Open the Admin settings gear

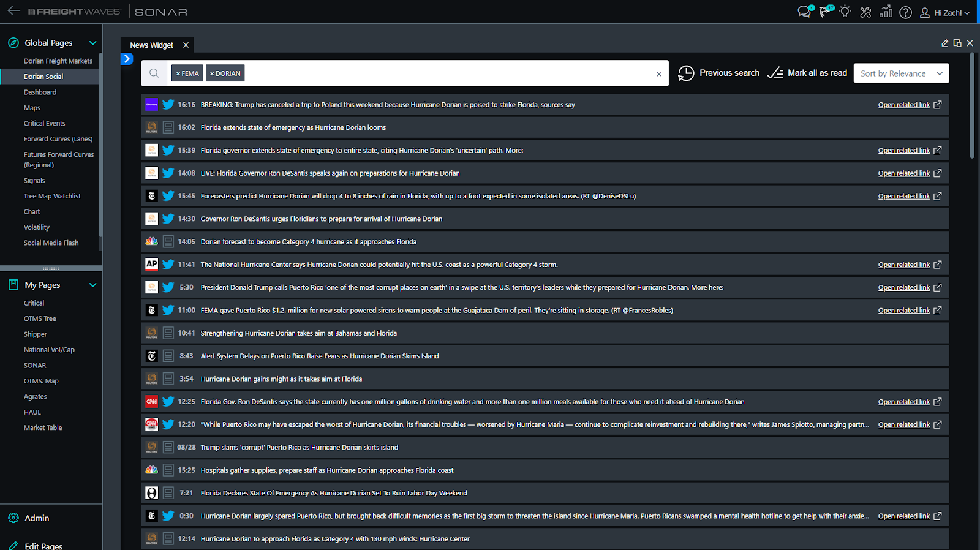click(x=13, y=518)
